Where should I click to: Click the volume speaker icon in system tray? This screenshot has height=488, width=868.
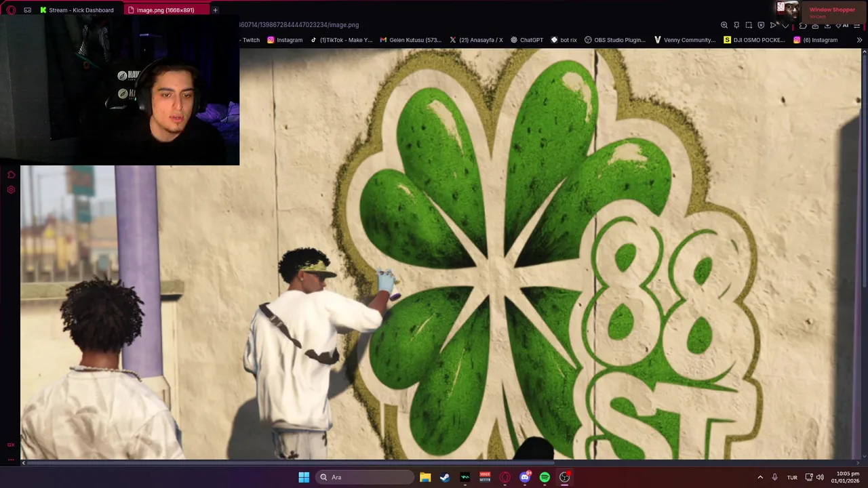click(820, 477)
